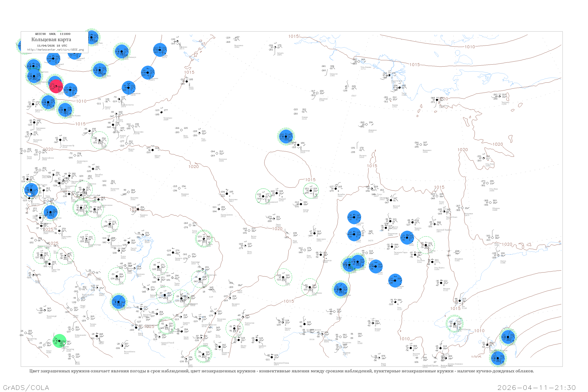588x392 pixels.
Task: Click the blue Тонгулах station marker 24843
Action: (354, 217)
